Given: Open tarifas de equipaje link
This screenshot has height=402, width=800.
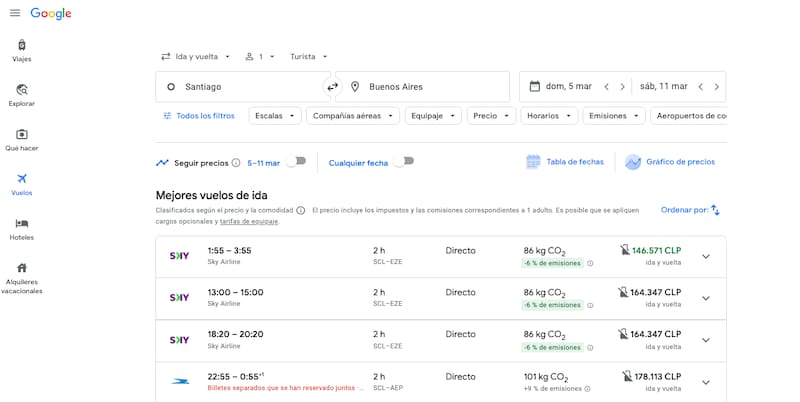Looking at the screenshot, I should (x=248, y=222).
